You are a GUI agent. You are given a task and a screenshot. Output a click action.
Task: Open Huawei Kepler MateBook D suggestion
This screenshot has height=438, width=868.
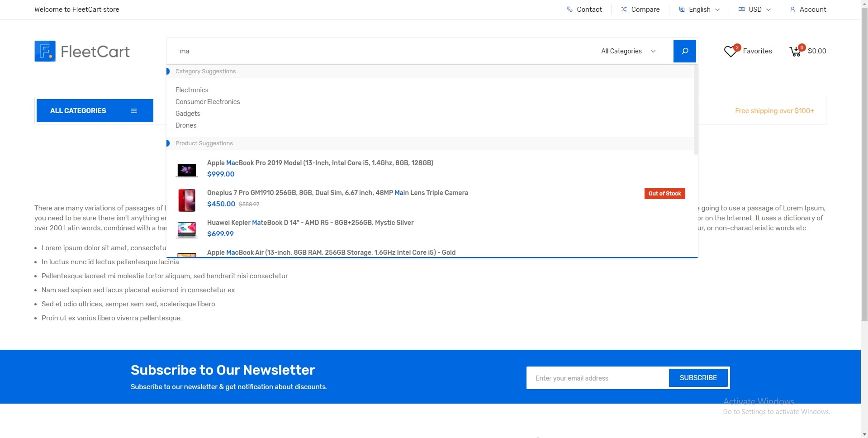pyautogui.click(x=310, y=223)
